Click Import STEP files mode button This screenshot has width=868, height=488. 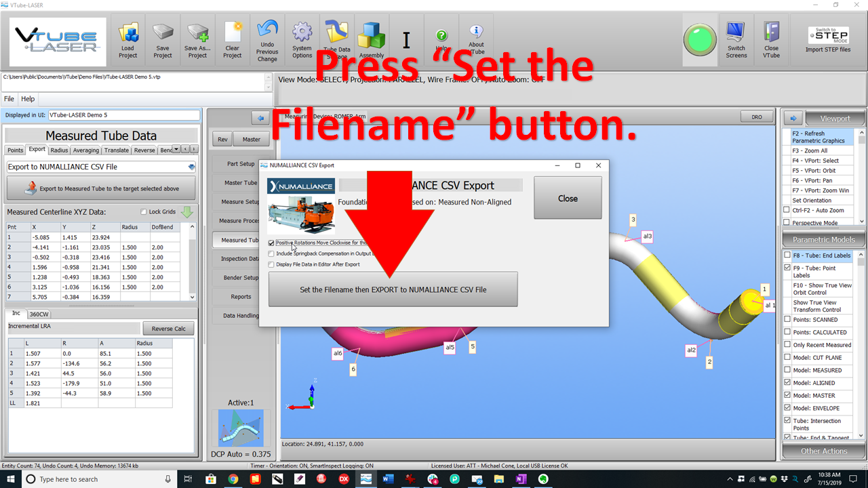(827, 40)
